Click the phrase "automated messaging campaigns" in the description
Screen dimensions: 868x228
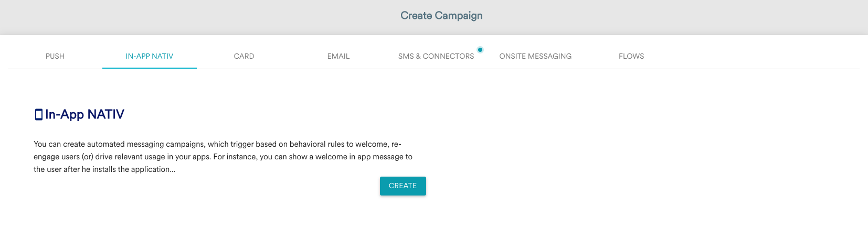coord(146,144)
